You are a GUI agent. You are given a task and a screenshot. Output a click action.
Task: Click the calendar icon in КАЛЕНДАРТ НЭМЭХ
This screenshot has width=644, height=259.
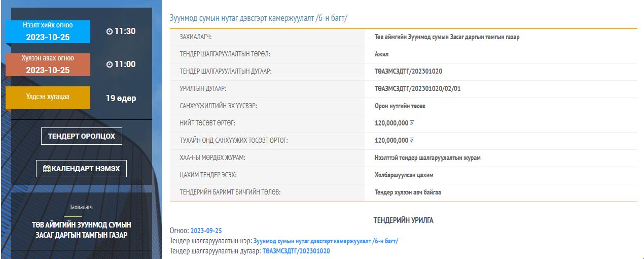click(x=47, y=169)
